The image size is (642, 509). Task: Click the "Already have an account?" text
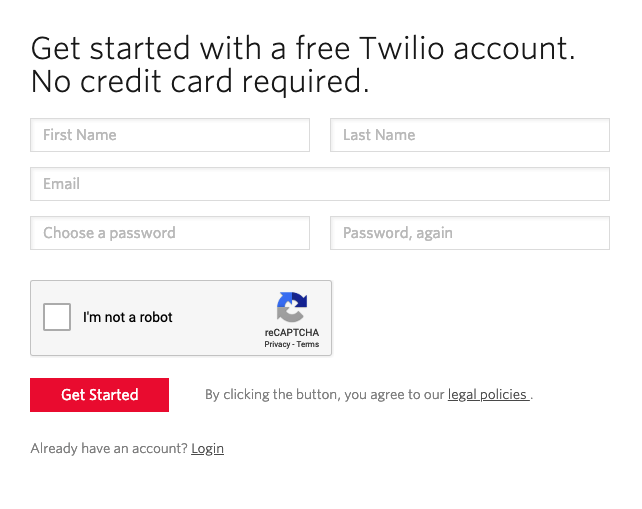[x=109, y=448]
